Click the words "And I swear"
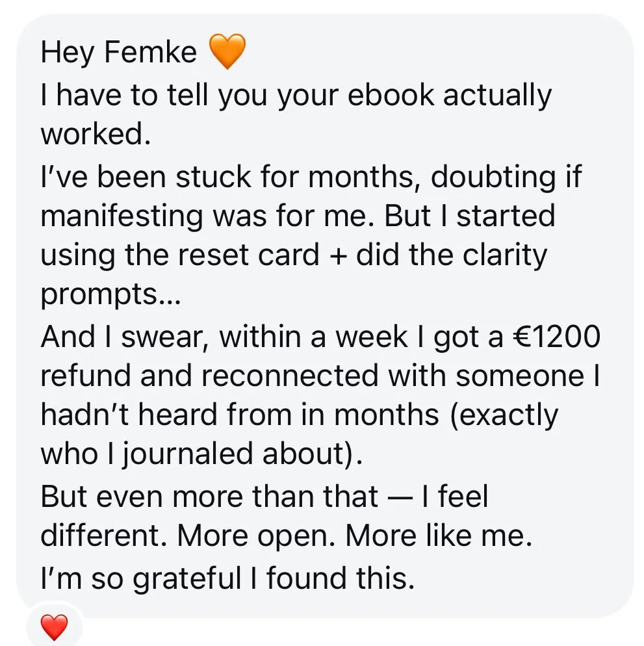 123,337
